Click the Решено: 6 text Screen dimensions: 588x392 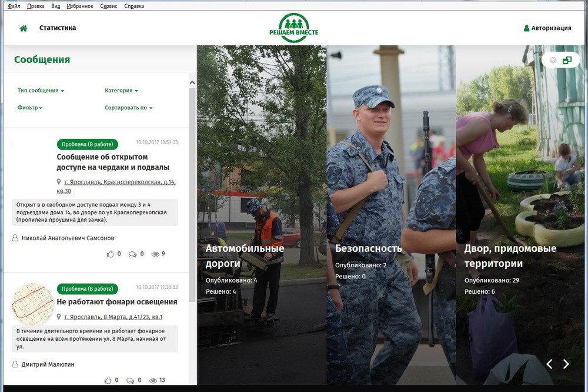[480, 291]
